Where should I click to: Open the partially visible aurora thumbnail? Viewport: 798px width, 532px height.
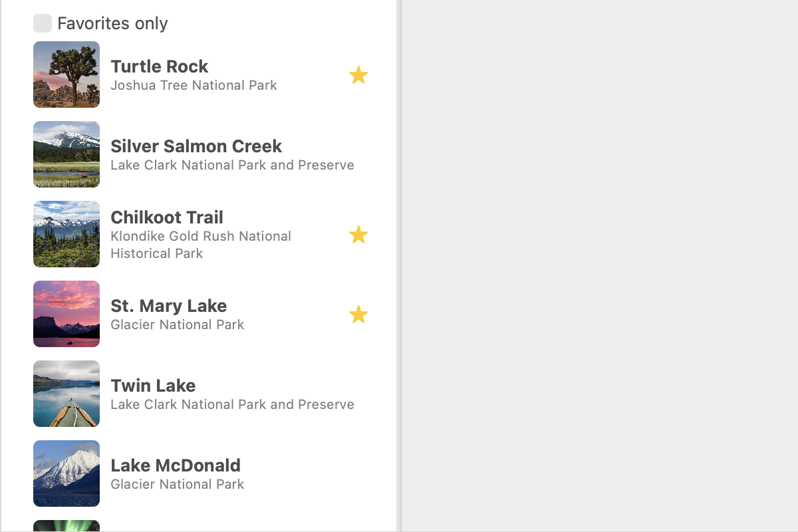(66, 526)
